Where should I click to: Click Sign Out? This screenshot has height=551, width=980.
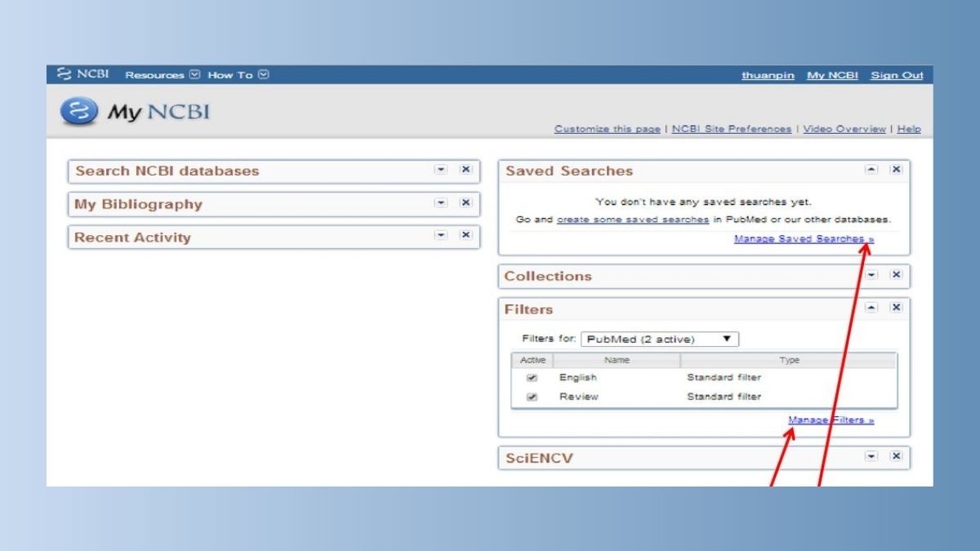point(897,75)
